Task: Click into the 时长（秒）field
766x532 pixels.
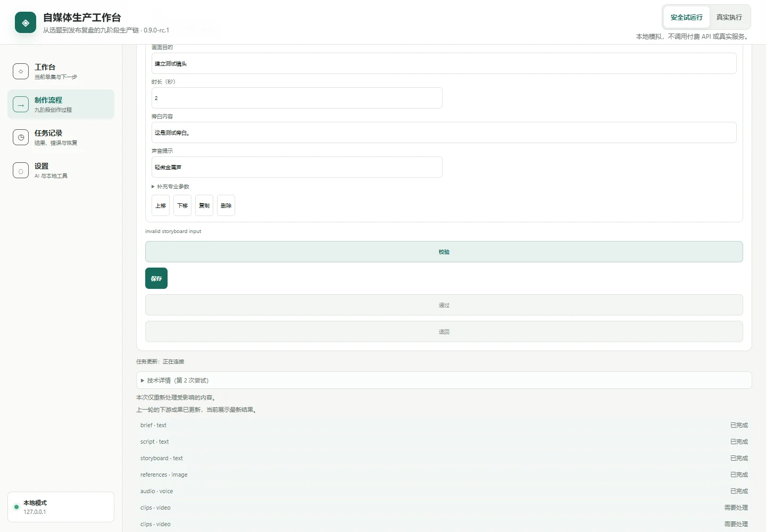Action: click(x=297, y=98)
